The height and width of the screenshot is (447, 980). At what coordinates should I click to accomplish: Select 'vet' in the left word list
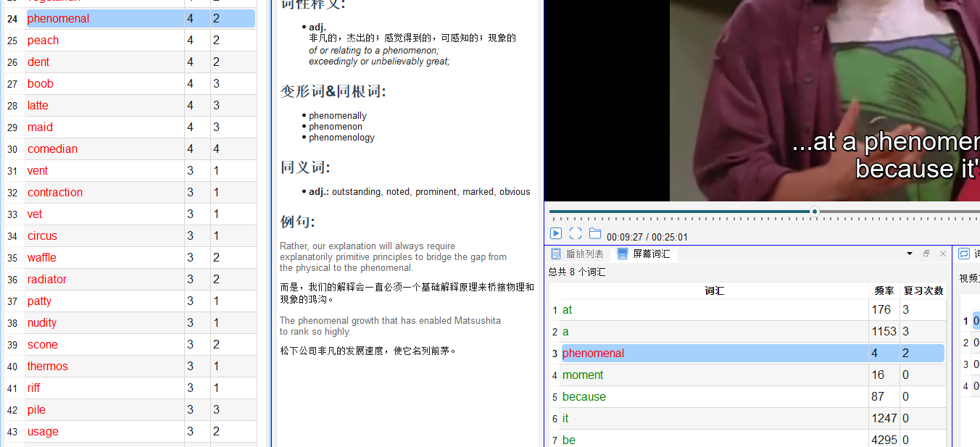[35, 214]
